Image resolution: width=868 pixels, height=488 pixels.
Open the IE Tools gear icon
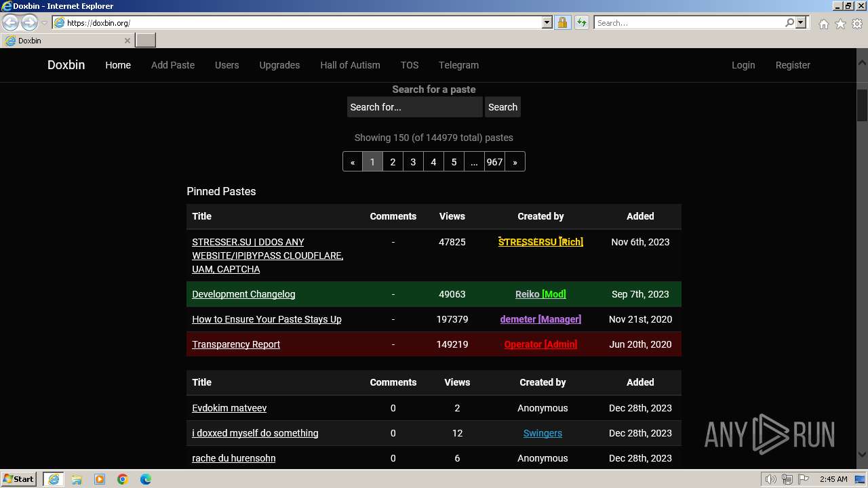click(857, 24)
